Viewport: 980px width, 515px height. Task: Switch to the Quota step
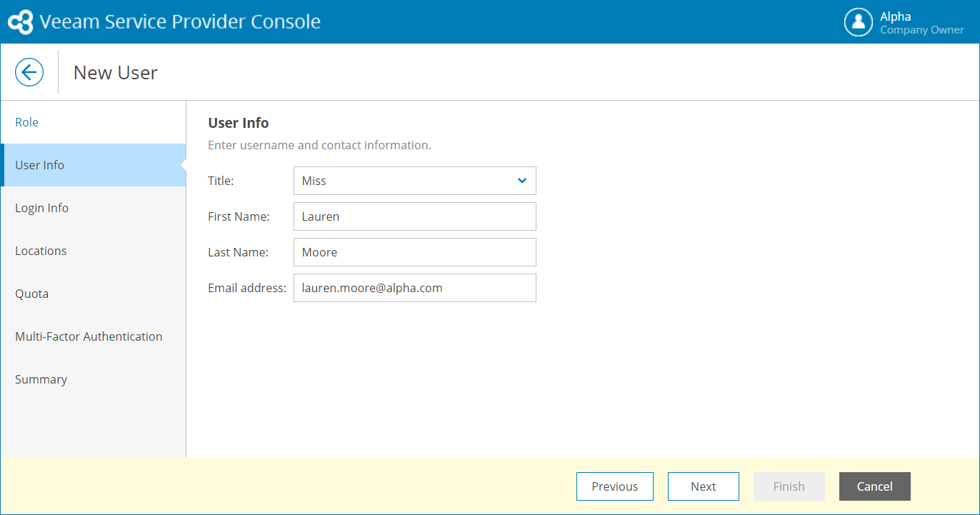[x=32, y=294]
